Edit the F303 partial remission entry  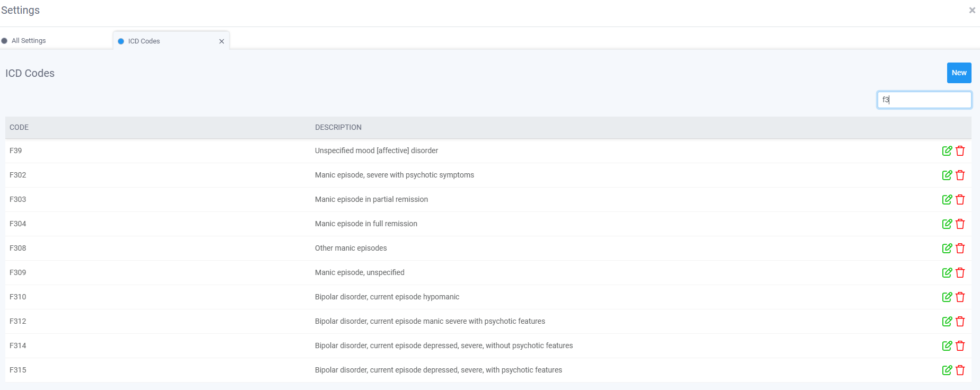point(947,200)
